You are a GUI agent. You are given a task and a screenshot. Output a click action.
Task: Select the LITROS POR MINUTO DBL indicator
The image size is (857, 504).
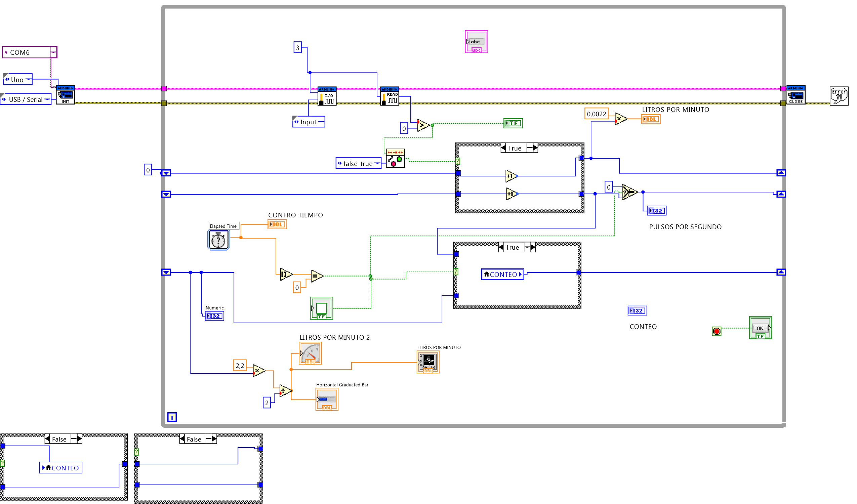click(x=651, y=119)
